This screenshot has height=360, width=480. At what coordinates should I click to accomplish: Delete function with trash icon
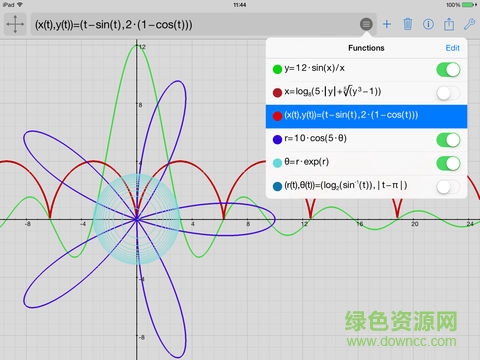tap(407, 24)
